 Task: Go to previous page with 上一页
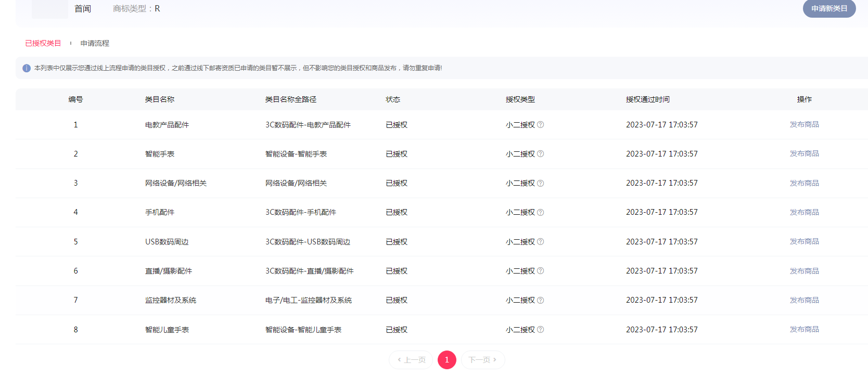tap(411, 360)
